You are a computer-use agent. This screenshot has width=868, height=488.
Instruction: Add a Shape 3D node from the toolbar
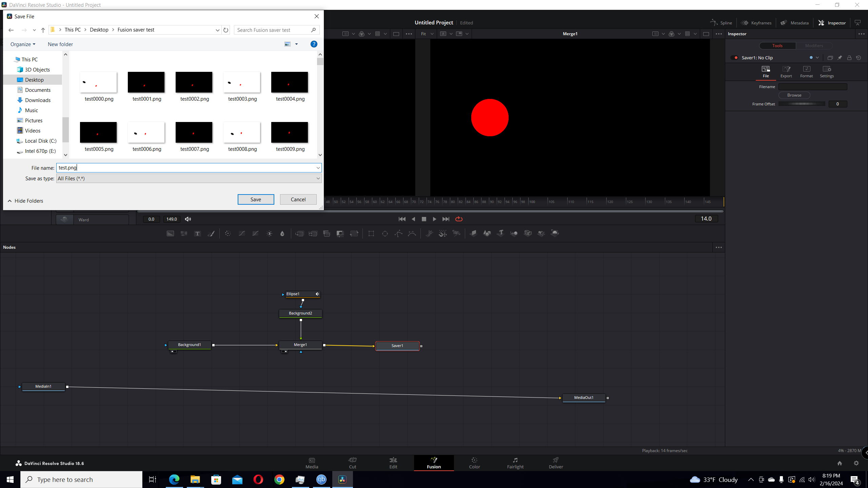[x=487, y=233]
